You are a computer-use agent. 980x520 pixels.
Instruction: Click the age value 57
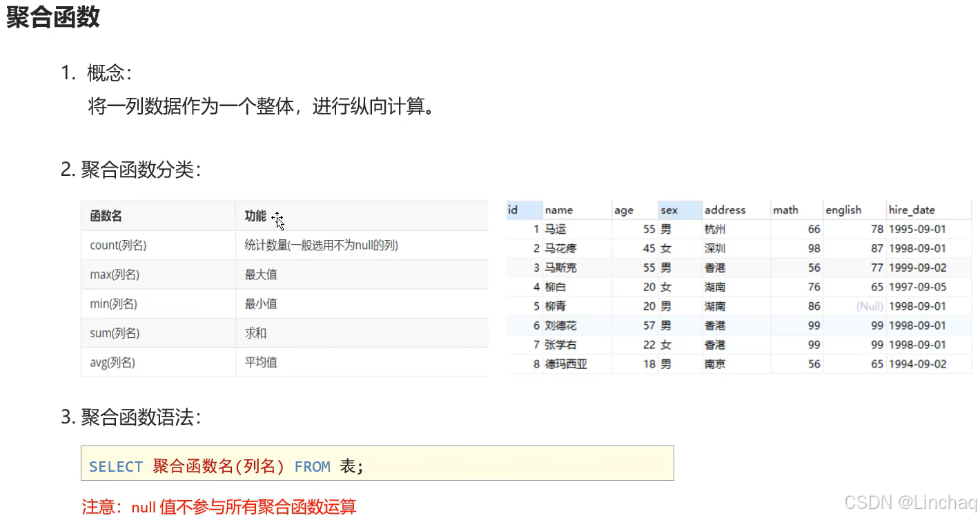(x=649, y=326)
